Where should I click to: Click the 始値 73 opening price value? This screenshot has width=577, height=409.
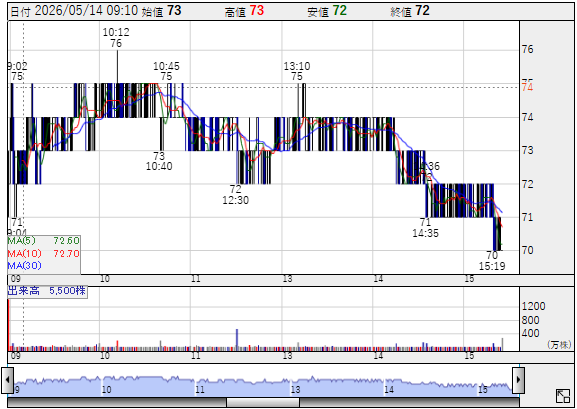pos(162,11)
